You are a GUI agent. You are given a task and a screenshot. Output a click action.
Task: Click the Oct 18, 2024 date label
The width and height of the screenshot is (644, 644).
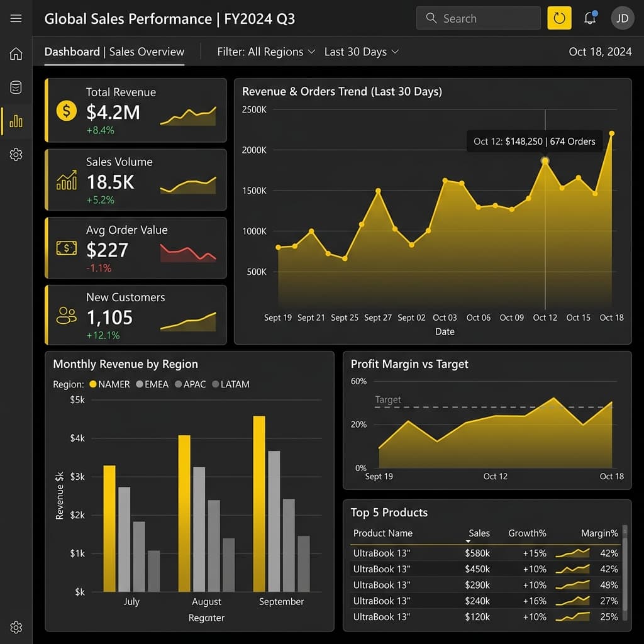click(x=600, y=52)
